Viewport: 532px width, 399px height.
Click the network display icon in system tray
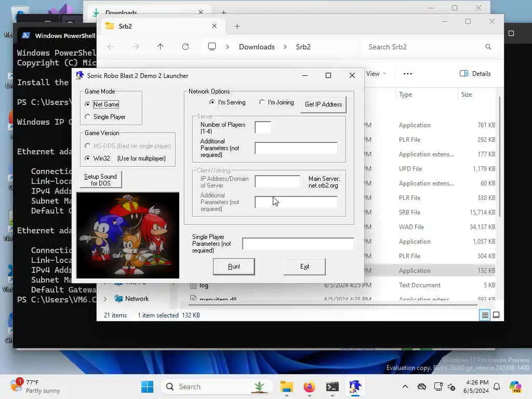tap(438, 387)
